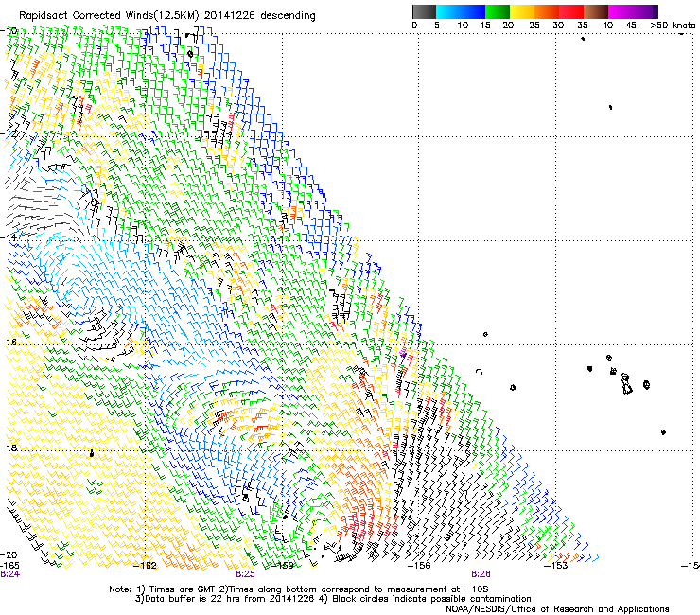
Task: Click the '-18' latitude axis label
Action: click(9, 448)
